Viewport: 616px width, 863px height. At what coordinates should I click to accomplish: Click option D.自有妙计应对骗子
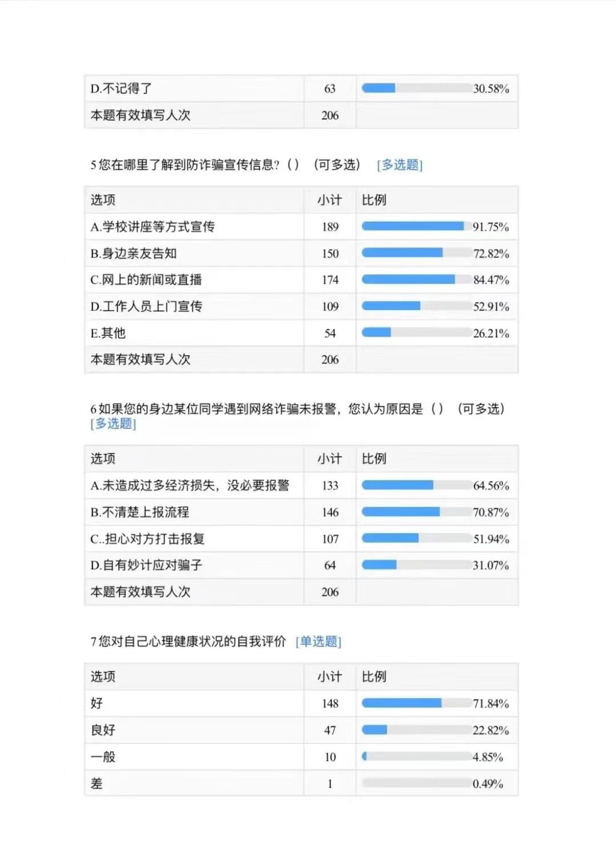point(146,565)
